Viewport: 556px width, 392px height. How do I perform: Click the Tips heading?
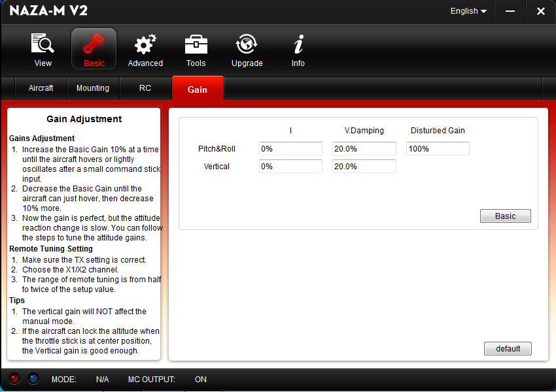[17, 301]
